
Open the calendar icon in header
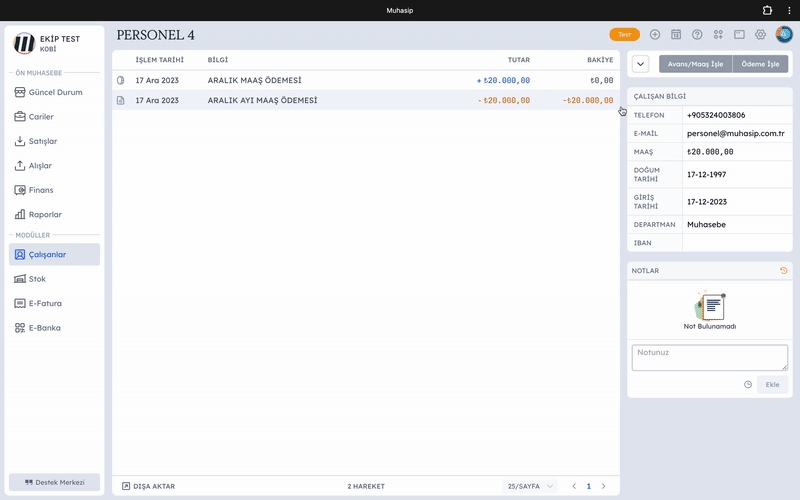[676, 34]
